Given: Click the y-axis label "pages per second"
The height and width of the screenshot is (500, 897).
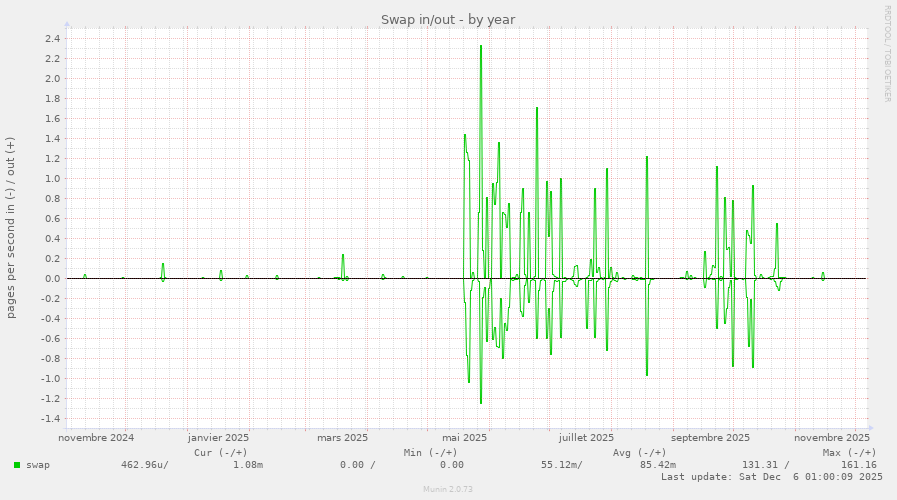Looking at the screenshot, I should (x=11, y=228).
